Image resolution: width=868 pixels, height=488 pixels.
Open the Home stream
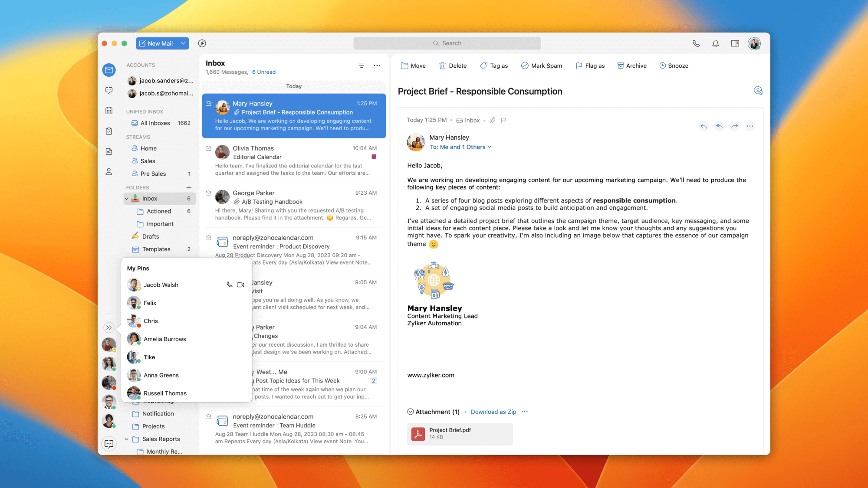[144, 148]
